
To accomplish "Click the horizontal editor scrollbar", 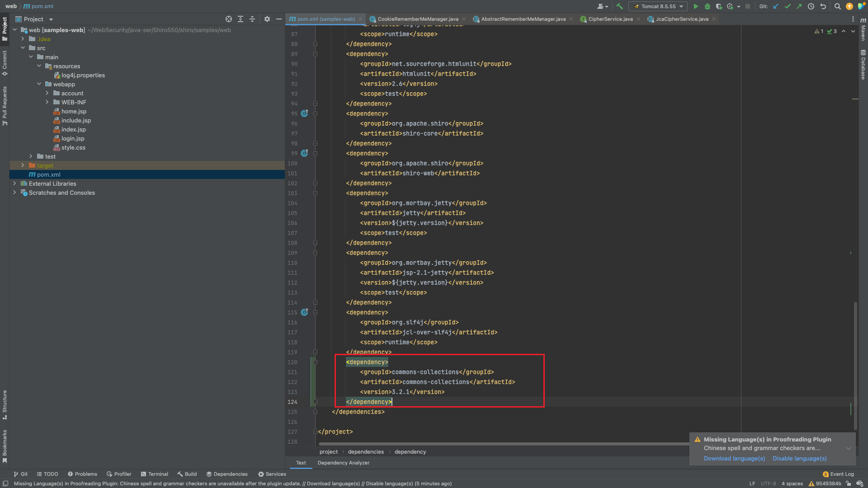I will [x=504, y=444].
